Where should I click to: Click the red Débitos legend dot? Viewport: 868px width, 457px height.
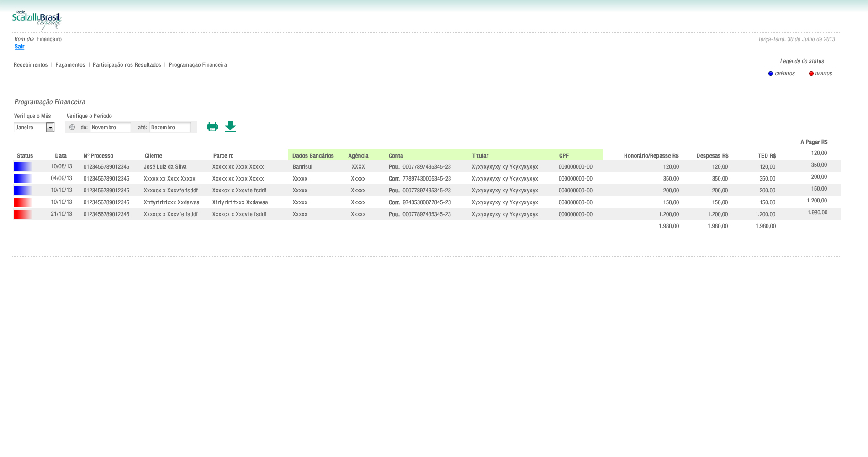[811, 74]
